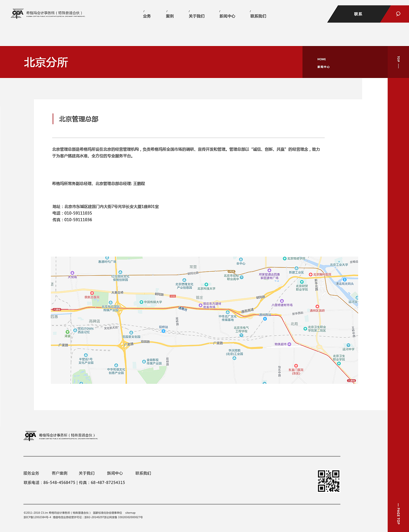This screenshot has width=409, height=532.
Task: Open the 新闻中心 navigation menu
Action: click(x=227, y=16)
